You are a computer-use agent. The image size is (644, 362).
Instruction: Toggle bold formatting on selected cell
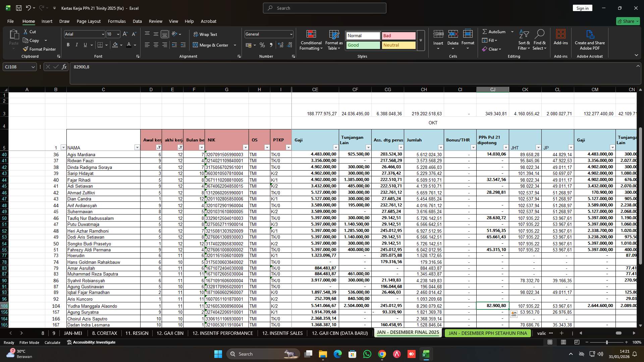coord(68,45)
